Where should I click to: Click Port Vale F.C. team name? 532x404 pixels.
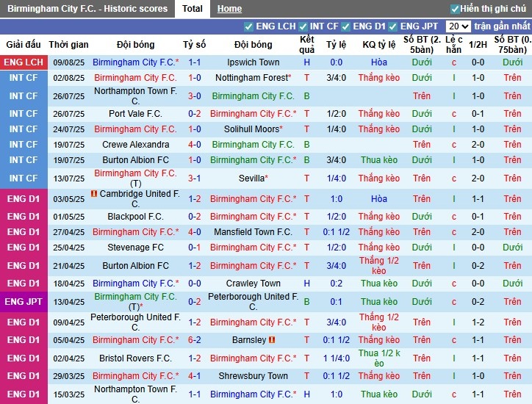[x=135, y=114]
